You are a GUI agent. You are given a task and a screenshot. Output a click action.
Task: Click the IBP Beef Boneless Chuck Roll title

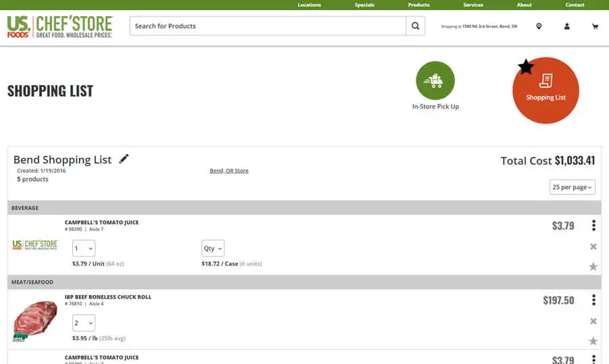click(x=108, y=297)
